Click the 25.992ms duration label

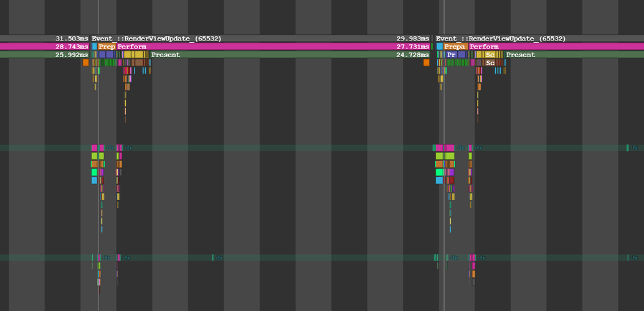click(72, 55)
